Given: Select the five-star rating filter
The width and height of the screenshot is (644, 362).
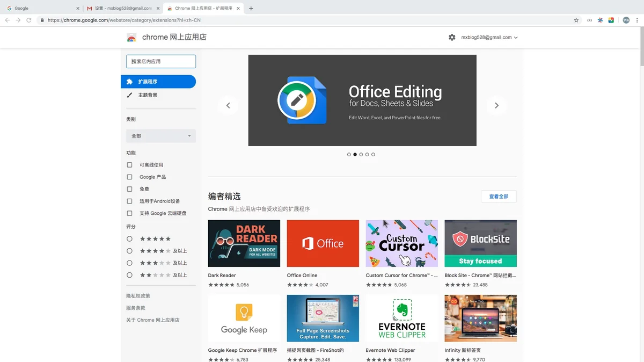Looking at the screenshot, I should (x=129, y=238).
